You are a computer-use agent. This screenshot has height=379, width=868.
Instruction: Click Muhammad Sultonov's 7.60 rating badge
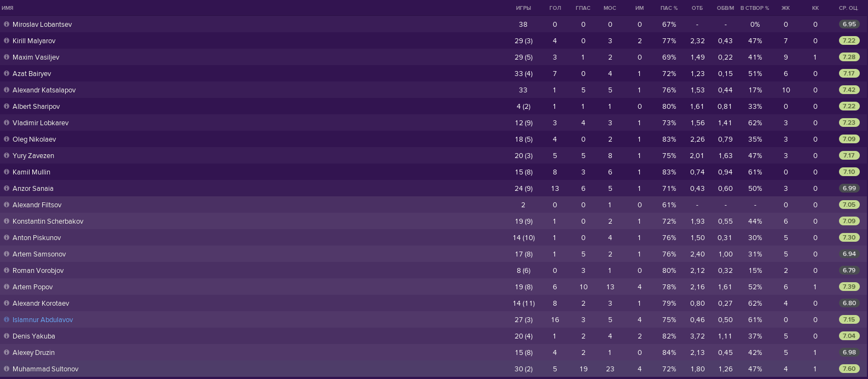tap(849, 369)
